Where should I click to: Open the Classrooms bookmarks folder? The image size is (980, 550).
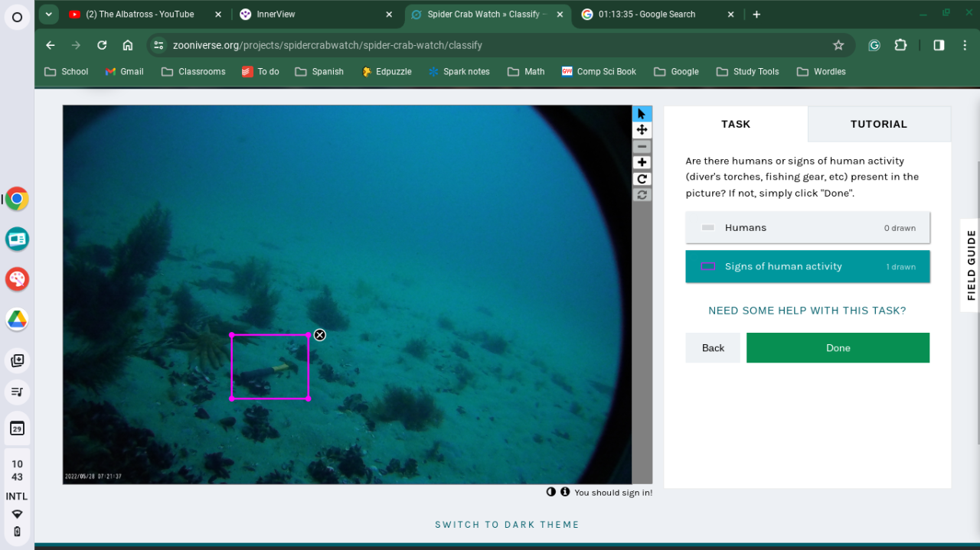tap(194, 72)
